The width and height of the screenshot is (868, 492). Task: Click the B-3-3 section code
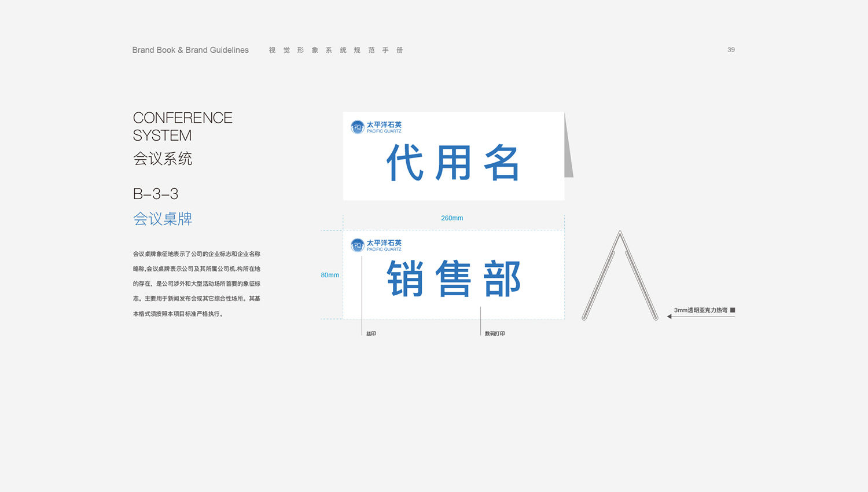(156, 194)
